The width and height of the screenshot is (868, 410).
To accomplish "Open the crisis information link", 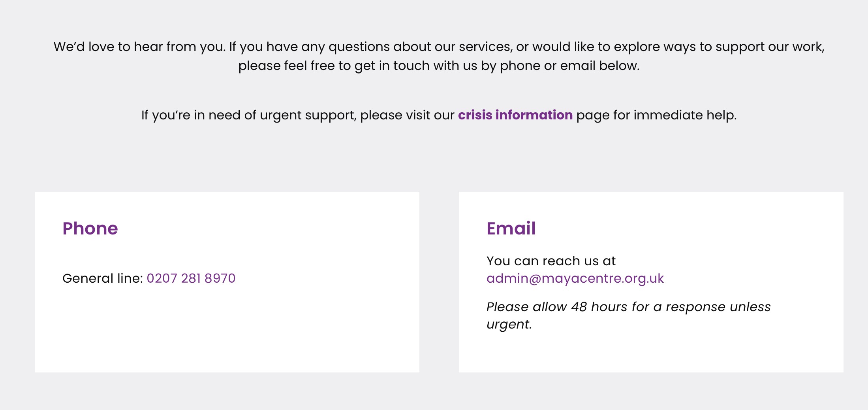I will pyautogui.click(x=515, y=115).
